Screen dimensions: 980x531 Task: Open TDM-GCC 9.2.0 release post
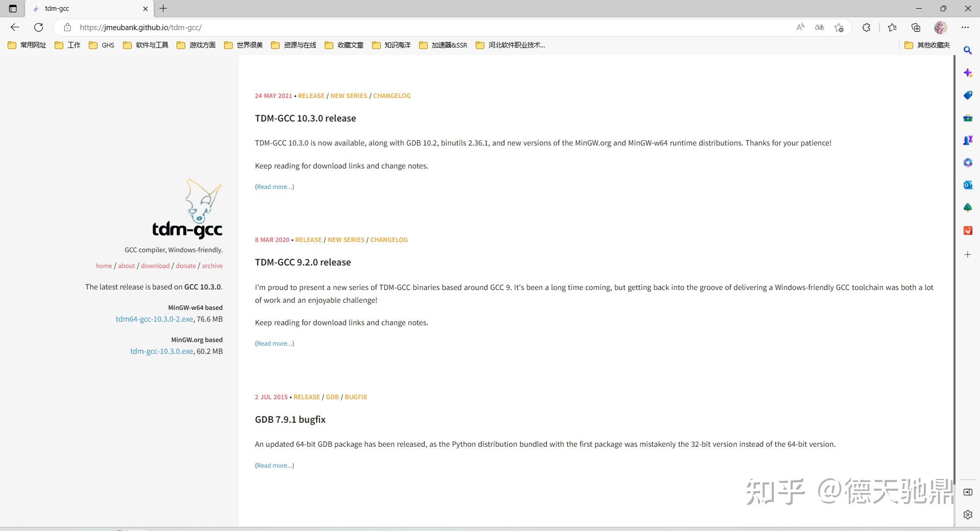point(303,262)
